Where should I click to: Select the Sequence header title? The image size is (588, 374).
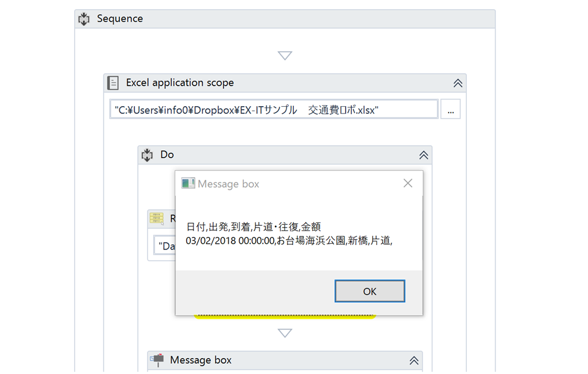(120, 19)
